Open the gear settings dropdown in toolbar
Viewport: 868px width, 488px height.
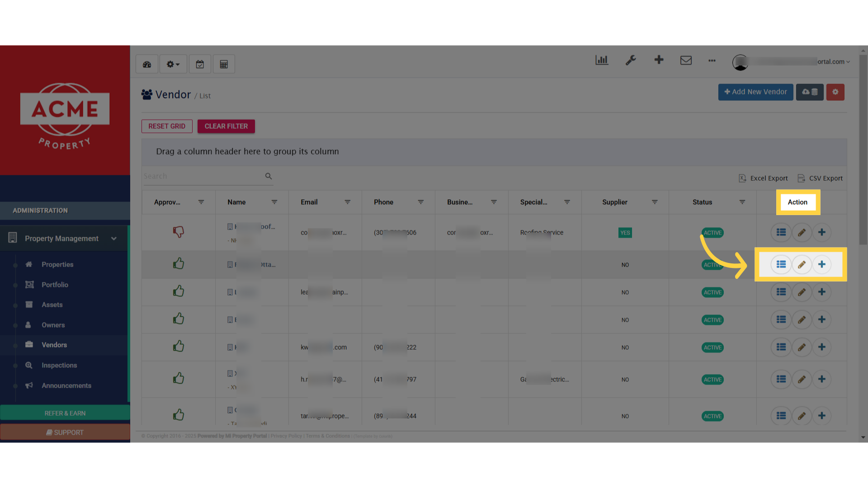tap(173, 64)
